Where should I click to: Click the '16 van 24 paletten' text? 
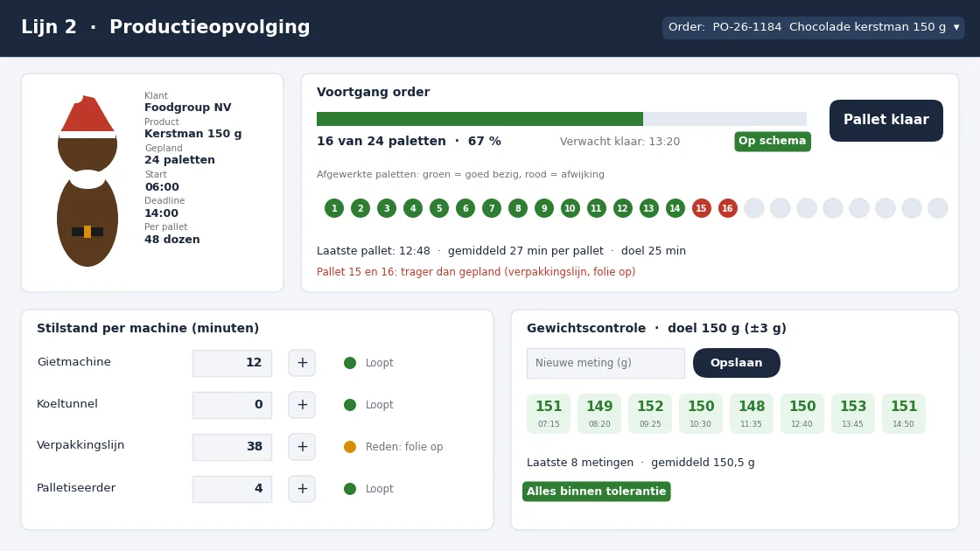[x=381, y=141]
